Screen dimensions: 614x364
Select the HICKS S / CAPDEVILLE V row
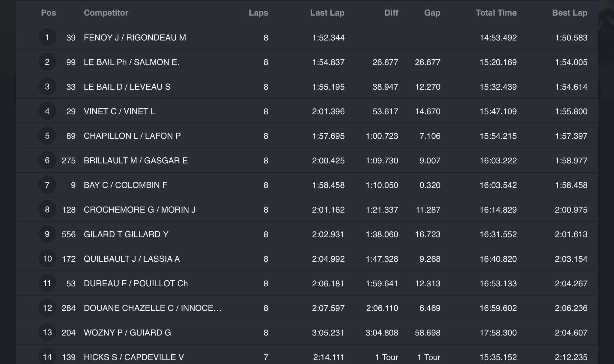[307, 355]
